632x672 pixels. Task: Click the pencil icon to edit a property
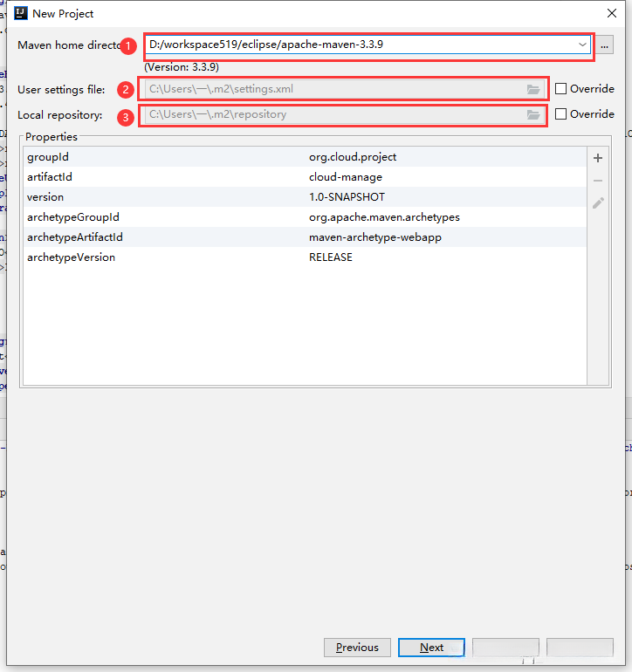pyautogui.click(x=598, y=202)
